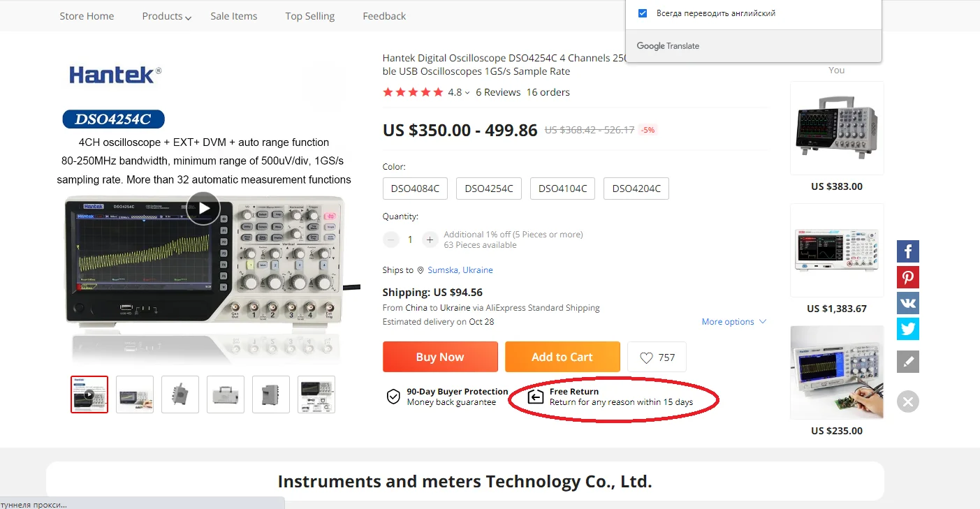Click the pencil edit icon
The height and width of the screenshot is (509, 980).
[x=908, y=362]
